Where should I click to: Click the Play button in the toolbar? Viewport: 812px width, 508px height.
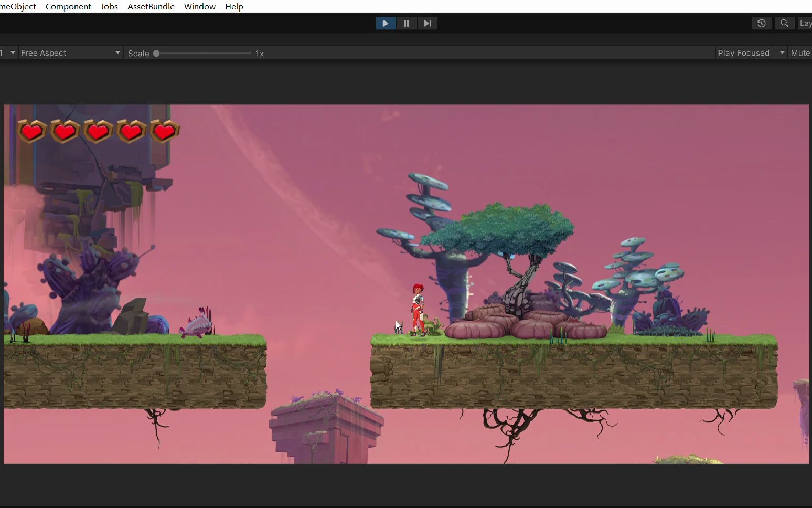click(x=386, y=23)
